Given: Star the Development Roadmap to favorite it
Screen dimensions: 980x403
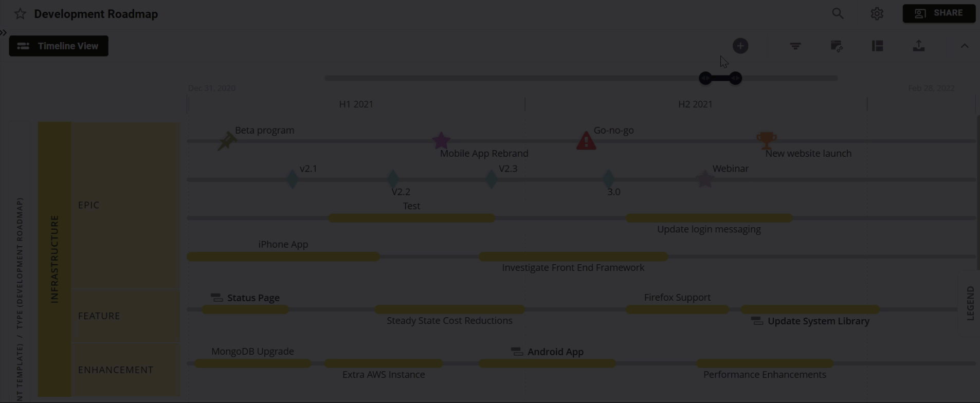Looking at the screenshot, I should [20, 14].
